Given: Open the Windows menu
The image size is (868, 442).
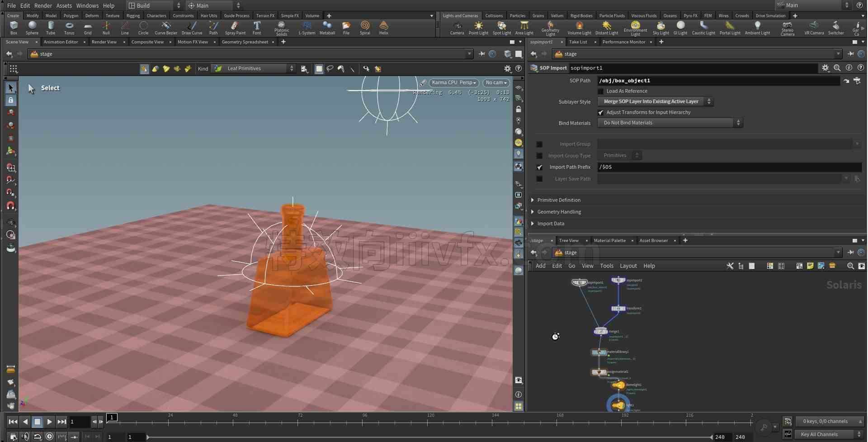Looking at the screenshot, I should point(87,5).
